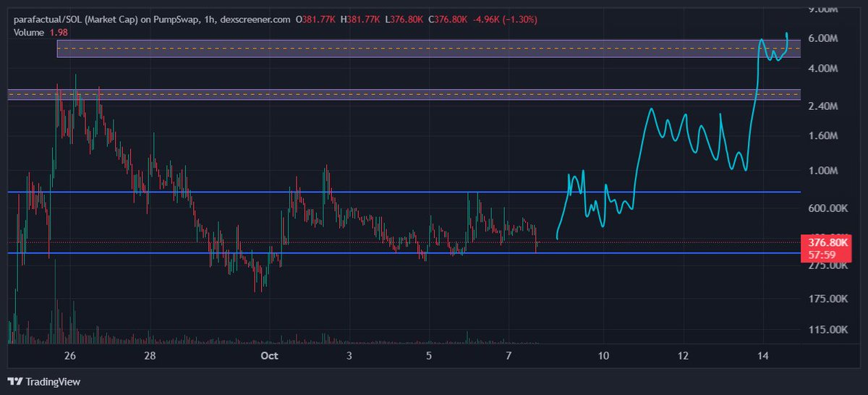Click the 26 date label on time axis
Image resolution: width=868 pixels, height=395 pixels.
[70, 356]
